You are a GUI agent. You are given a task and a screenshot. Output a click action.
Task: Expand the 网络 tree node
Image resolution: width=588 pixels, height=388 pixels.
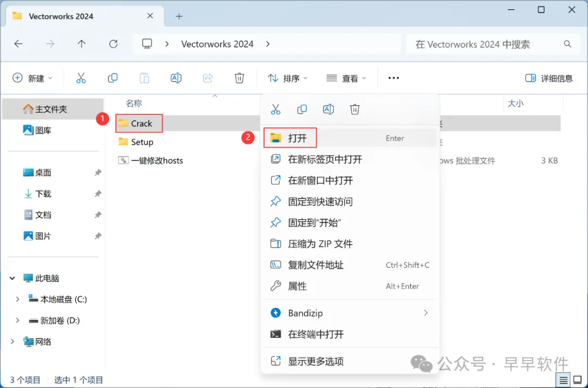13,342
